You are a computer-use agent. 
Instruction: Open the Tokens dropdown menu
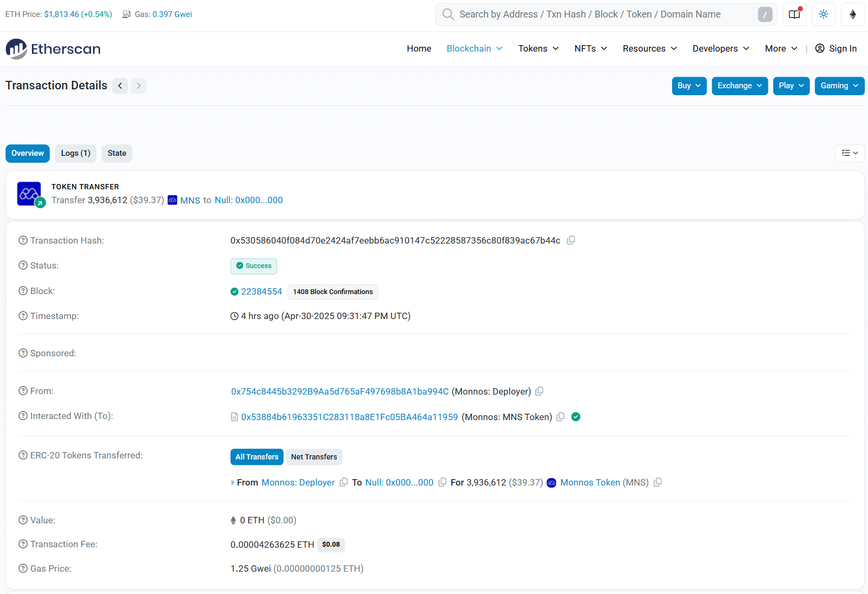(539, 48)
